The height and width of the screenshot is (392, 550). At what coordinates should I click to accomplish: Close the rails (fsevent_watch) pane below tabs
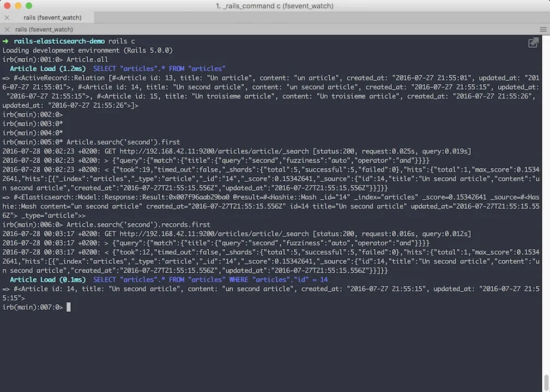tap(7, 29)
